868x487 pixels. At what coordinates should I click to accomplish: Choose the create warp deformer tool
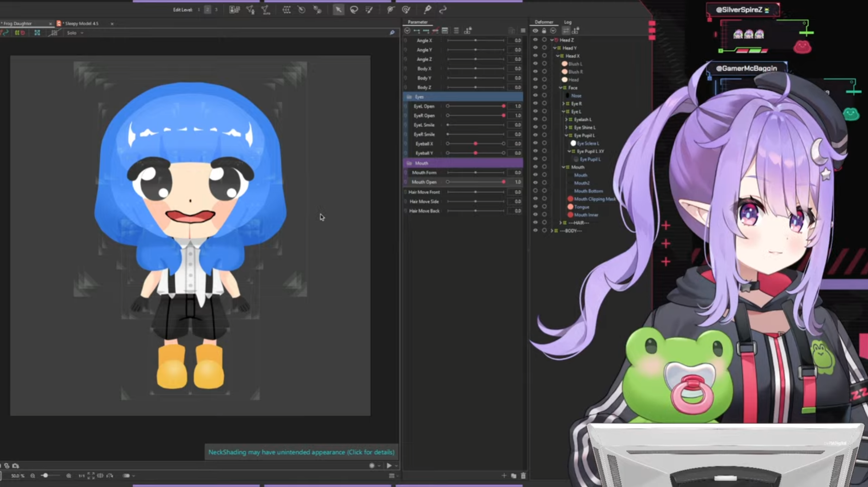(286, 9)
